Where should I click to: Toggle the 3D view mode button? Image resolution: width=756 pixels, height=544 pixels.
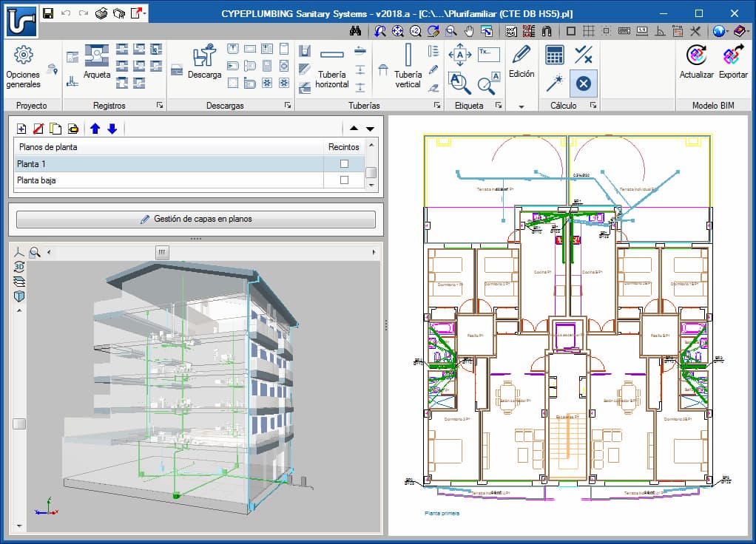(x=19, y=266)
